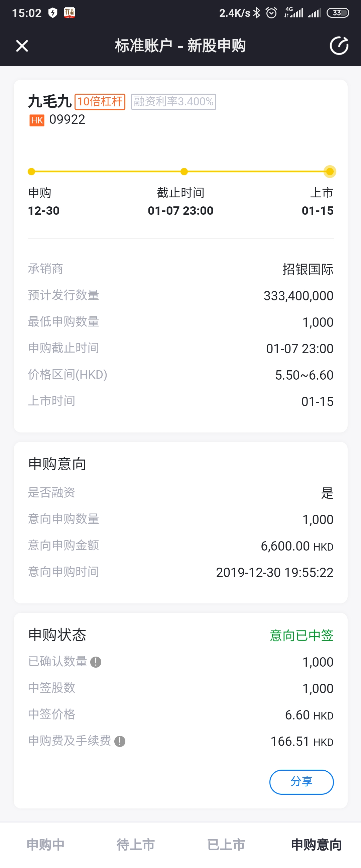Image resolution: width=361 pixels, height=868 pixels.
Task: Tap the 申购 start marker on timeline
Action: (x=31, y=172)
